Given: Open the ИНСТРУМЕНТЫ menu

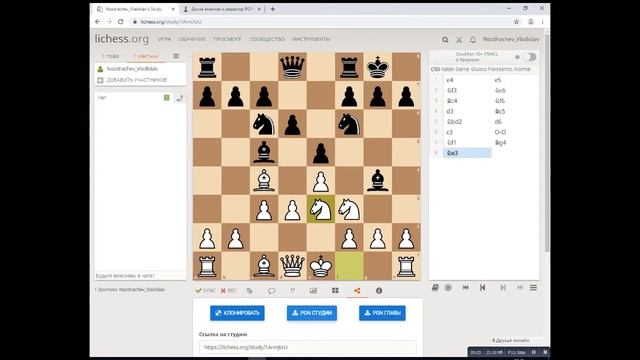Looking at the screenshot, I should click(311, 39).
